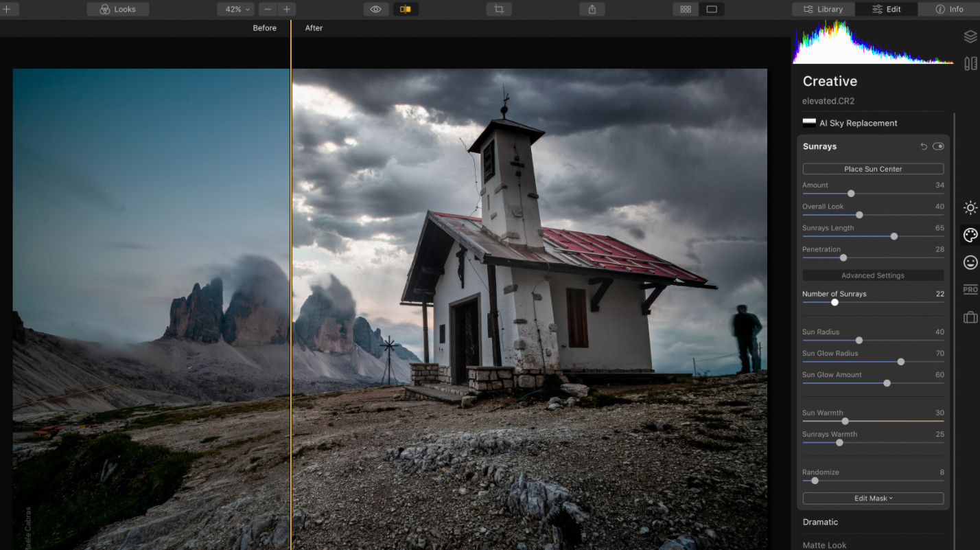Toggle the before/after compare view
The image size is (980, 550).
point(406,9)
